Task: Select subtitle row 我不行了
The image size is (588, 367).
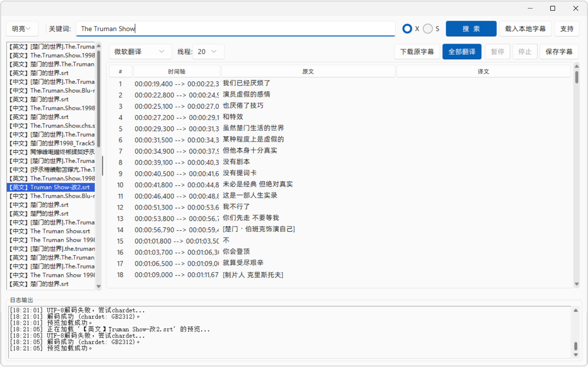Action: 340,207
